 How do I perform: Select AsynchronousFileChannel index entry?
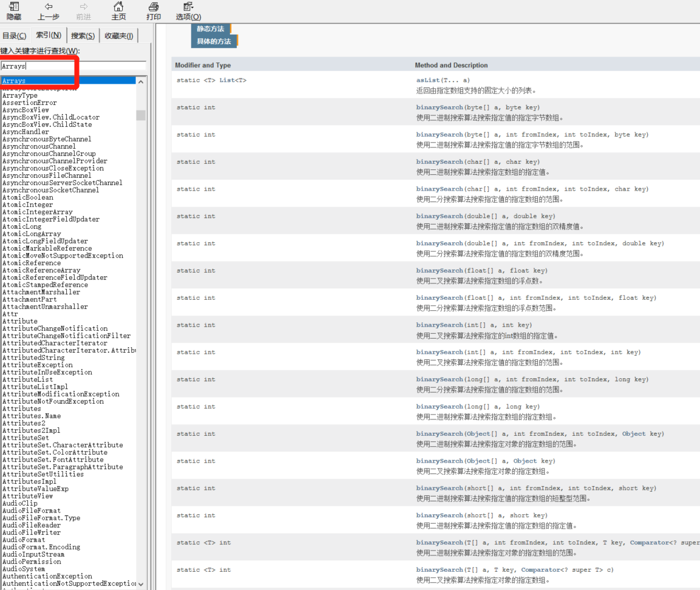pyautogui.click(x=47, y=175)
